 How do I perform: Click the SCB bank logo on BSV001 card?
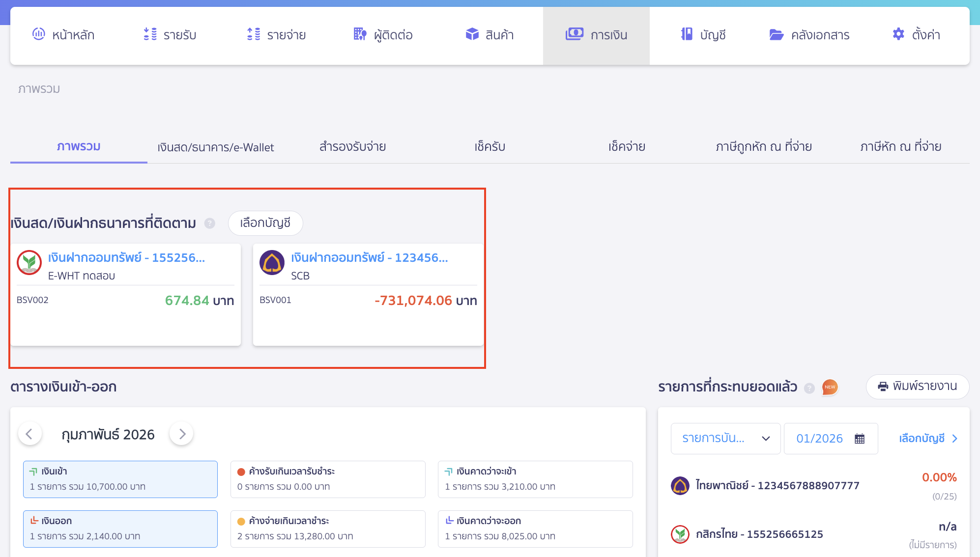pos(272,262)
